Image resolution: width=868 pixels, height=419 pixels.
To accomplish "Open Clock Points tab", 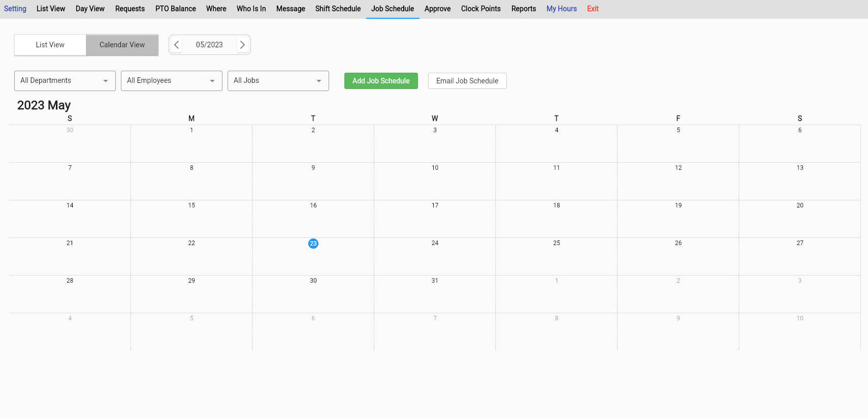I will tap(481, 9).
